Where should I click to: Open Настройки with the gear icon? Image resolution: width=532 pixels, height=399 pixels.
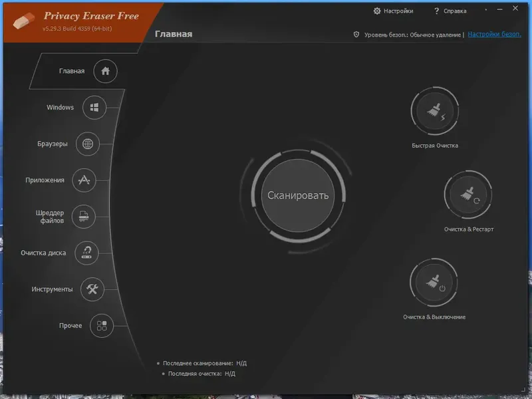[x=393, y=11]
